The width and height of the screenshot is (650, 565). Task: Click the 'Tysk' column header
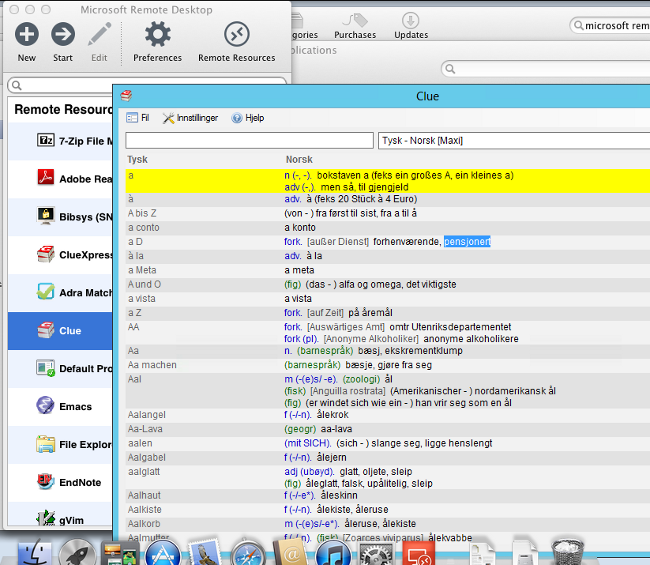click(137, 159)
